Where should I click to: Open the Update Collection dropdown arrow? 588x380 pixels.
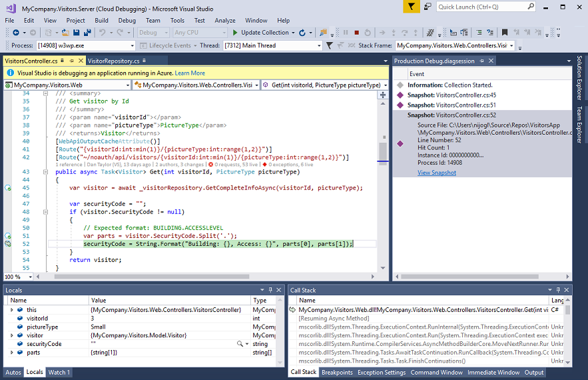tap(293, 33)
